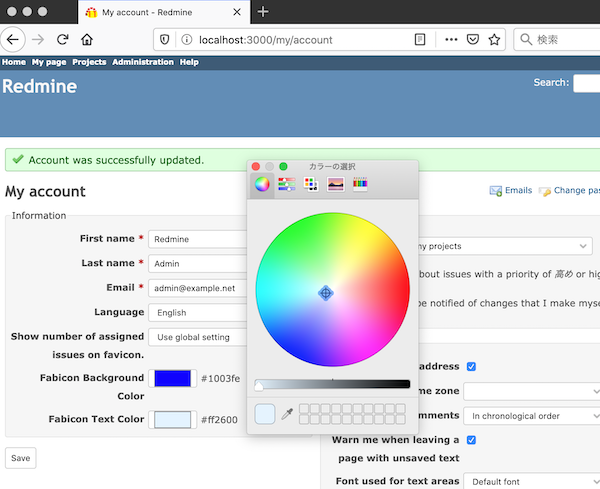The image size is (600, 489).
Task: Click the brightness slider in color picker
Action: coord(332,384)
